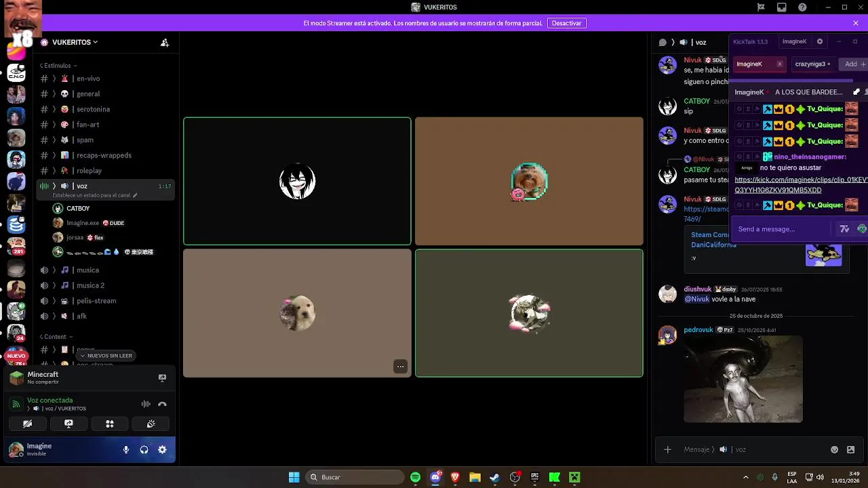Open the kick.com clip link
The height and width of the screenshot is (488, 868).
[800, 185]
